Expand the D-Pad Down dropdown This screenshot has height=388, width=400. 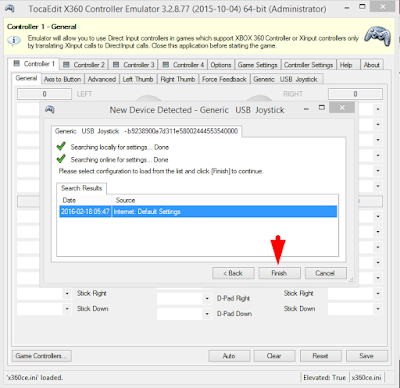(x=207, y=314)
